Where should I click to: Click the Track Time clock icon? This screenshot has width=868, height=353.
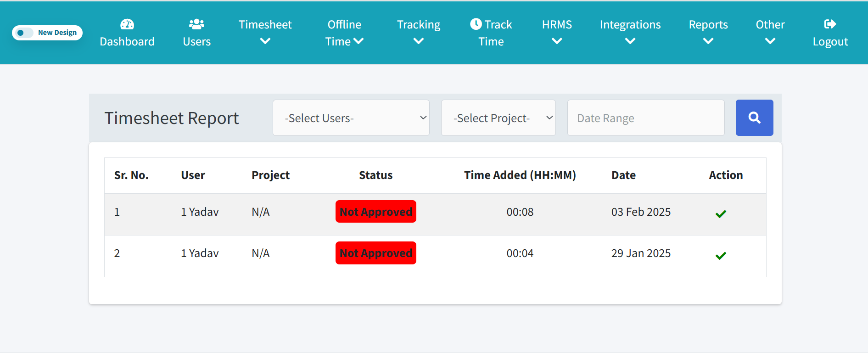tap(476, 24)
